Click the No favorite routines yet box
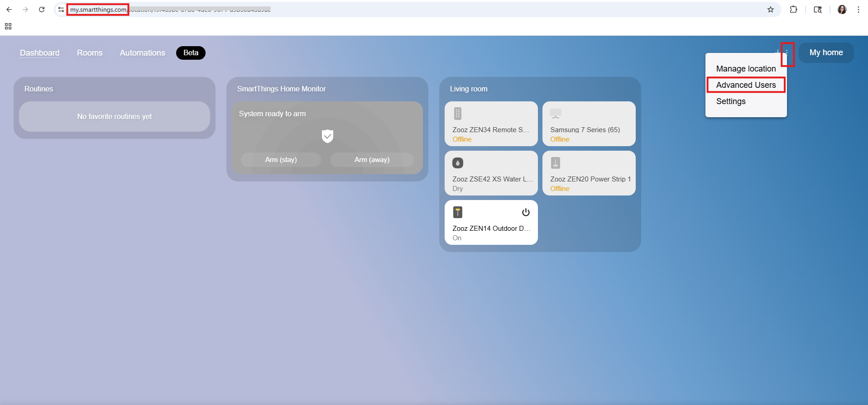 click(x=115, y=116)
